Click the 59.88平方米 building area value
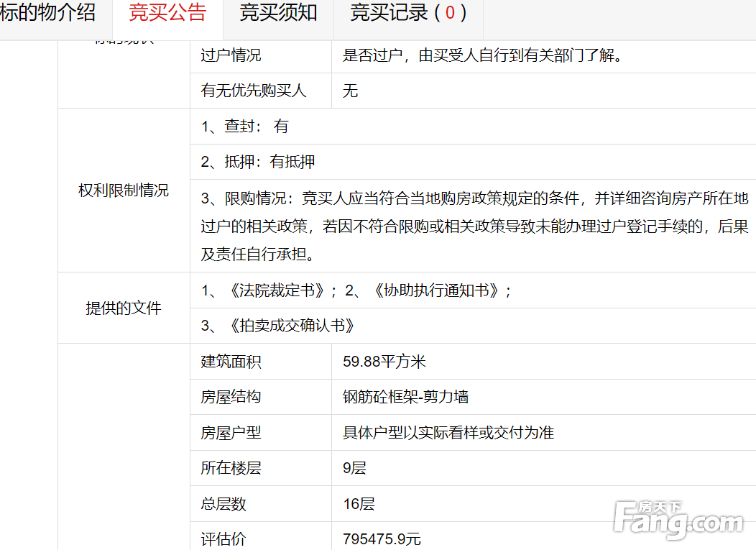 pyautogui.click(x=384, y=362)
